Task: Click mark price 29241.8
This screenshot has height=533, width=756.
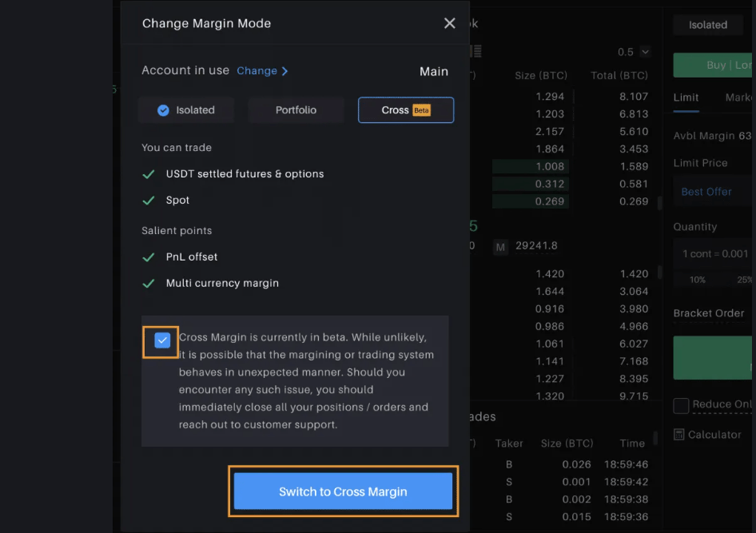Action: pyautogui.click(x=536, y=246)
